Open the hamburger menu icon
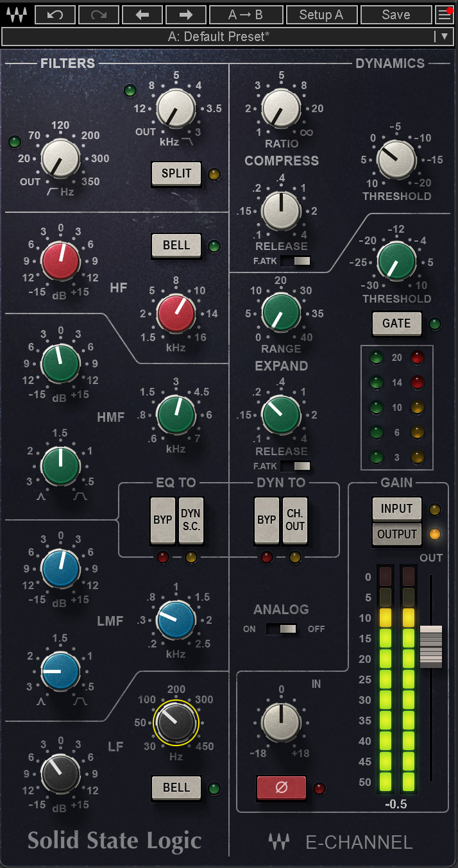This screenshot has width=458, height=868. [444, 14]
